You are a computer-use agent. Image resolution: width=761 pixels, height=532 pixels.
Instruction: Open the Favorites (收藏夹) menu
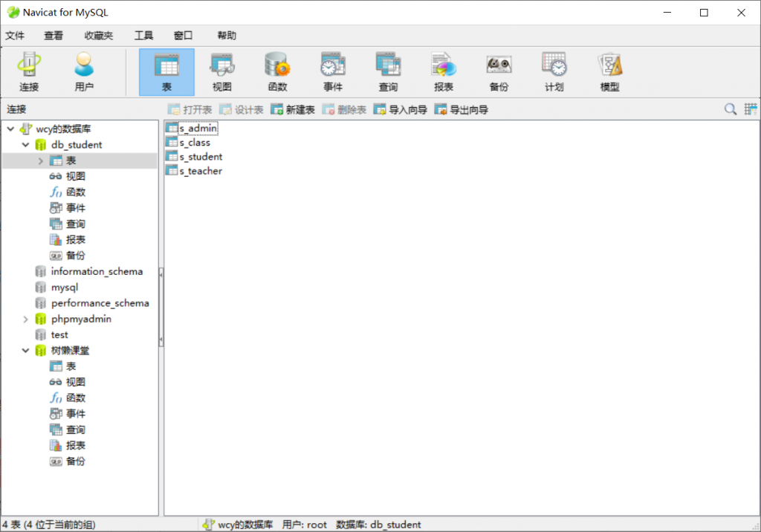click(x=99, y=36)
